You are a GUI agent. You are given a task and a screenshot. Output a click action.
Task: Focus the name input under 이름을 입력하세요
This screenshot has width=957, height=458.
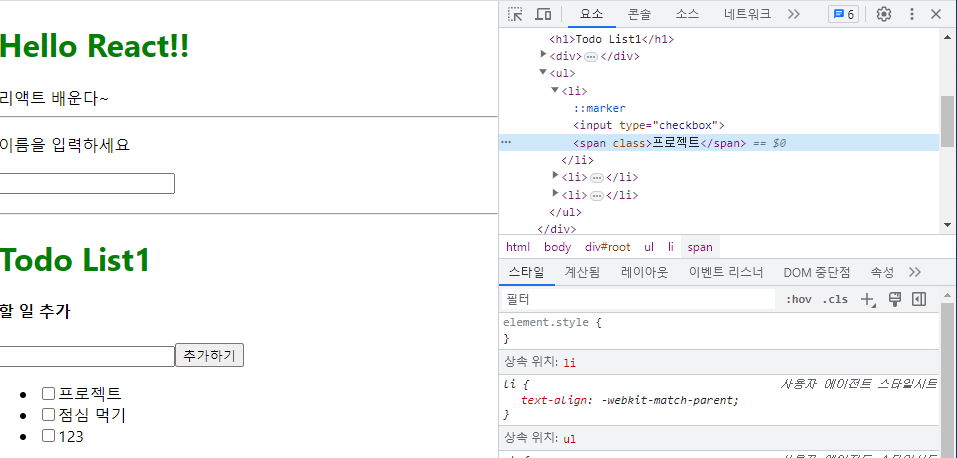(87, 183)
